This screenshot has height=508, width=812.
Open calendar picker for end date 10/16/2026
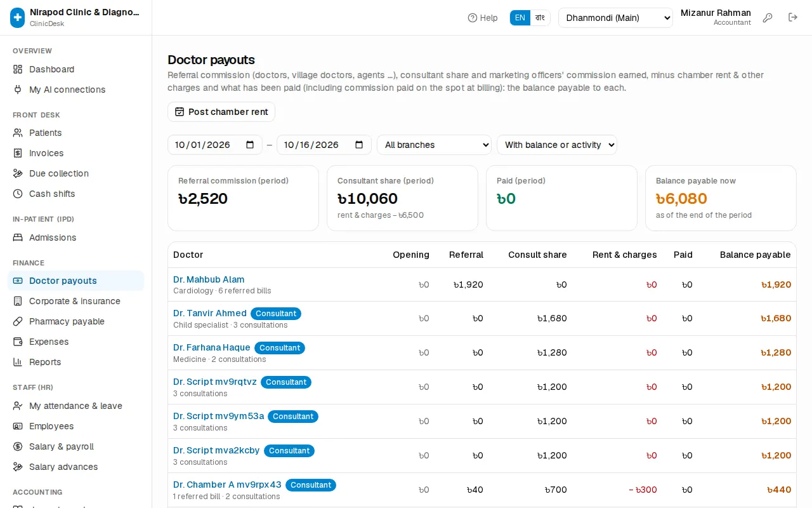point(359,145)
